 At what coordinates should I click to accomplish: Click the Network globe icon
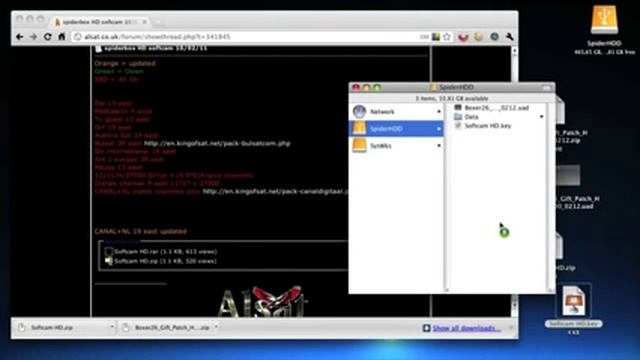[360, 111]
